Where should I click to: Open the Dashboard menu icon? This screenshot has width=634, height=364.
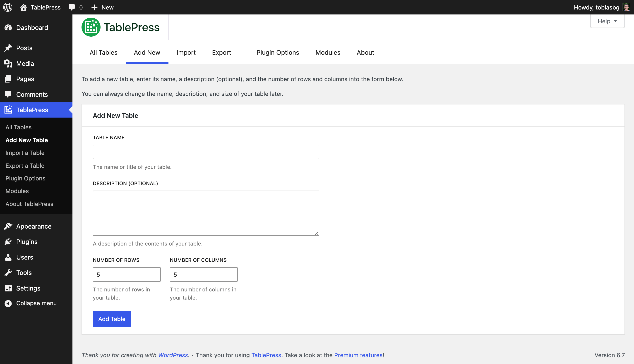pos(8,28)
